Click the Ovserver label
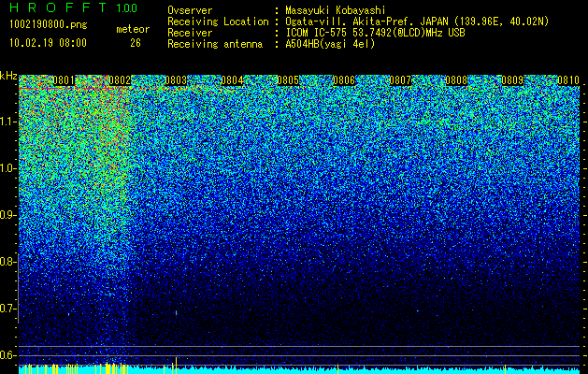 click(x=190, y=10)
